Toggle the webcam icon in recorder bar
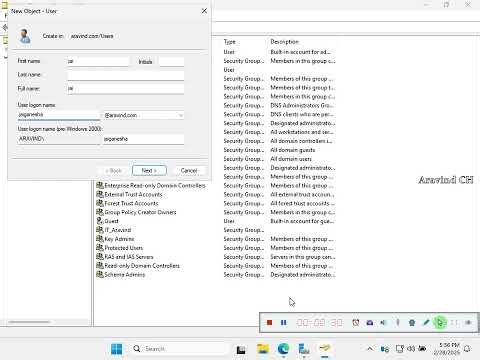The image size is (480, 360). coord(412,322)
